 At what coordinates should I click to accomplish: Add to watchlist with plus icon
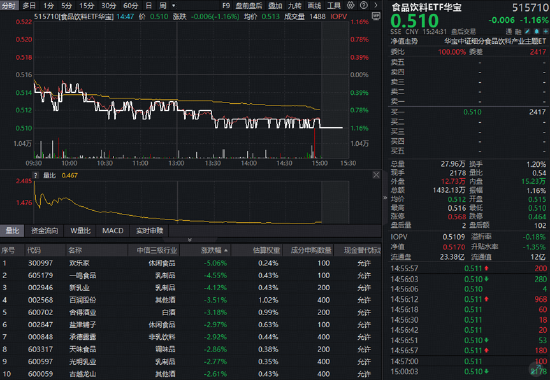[x=545, y=31]
